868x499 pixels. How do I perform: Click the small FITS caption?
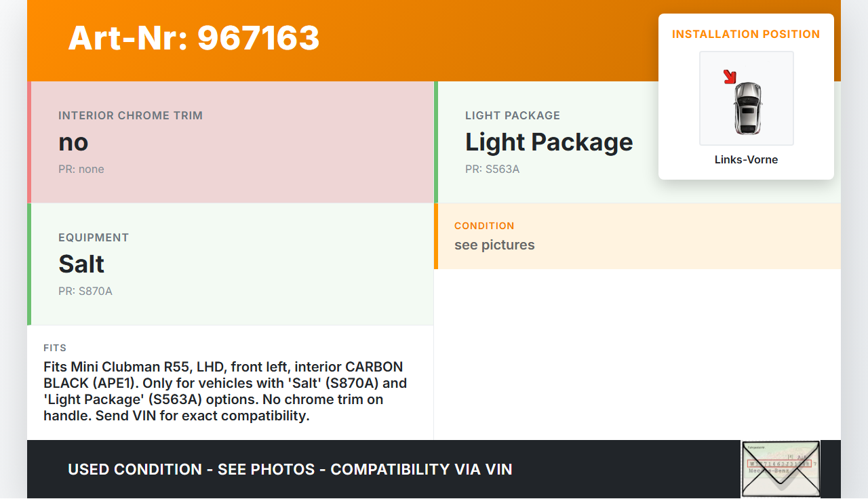click(55, 348)
